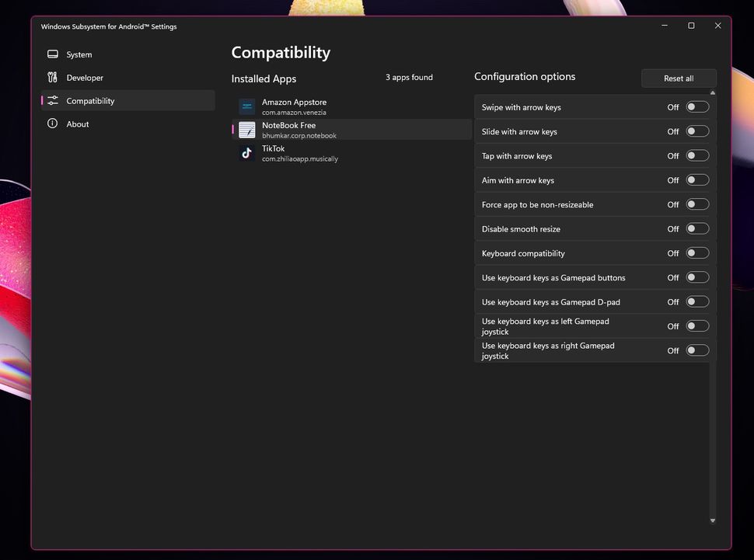Click the TikTok app icon
Image resolution: width=754 pixels, height=560 pixels.
[246, 153]
